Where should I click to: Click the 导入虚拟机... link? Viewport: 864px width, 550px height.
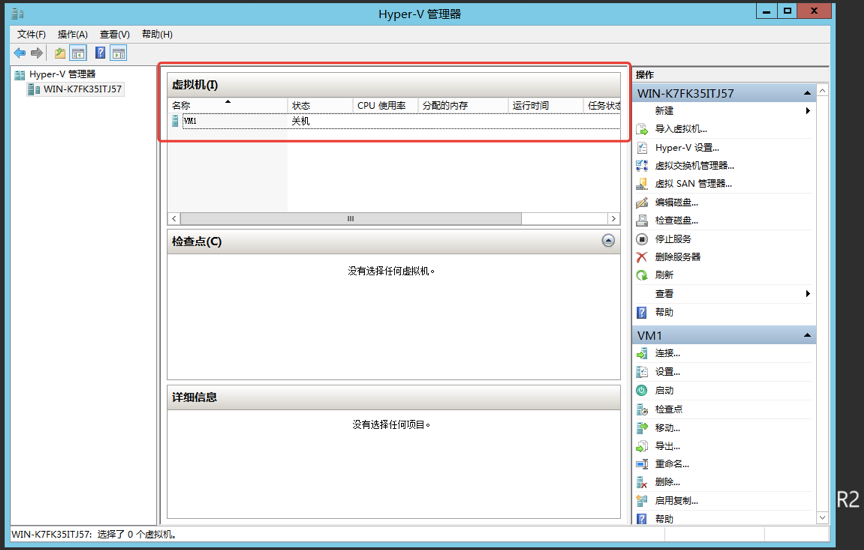click(x=681, y=129)
